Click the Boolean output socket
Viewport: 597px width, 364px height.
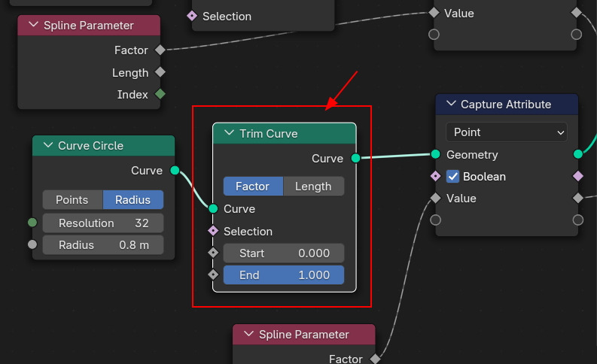578,176
